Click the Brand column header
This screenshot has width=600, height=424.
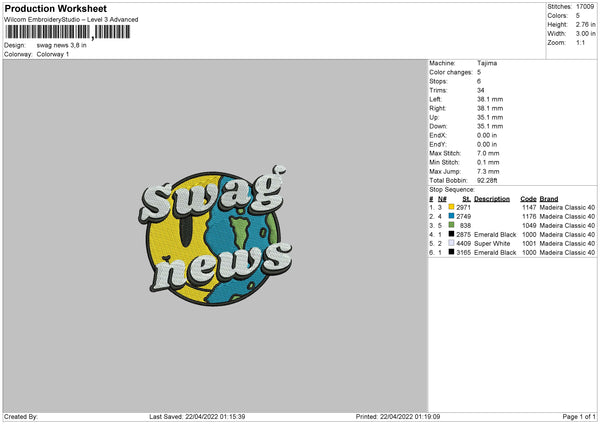[x=549, y=199]
